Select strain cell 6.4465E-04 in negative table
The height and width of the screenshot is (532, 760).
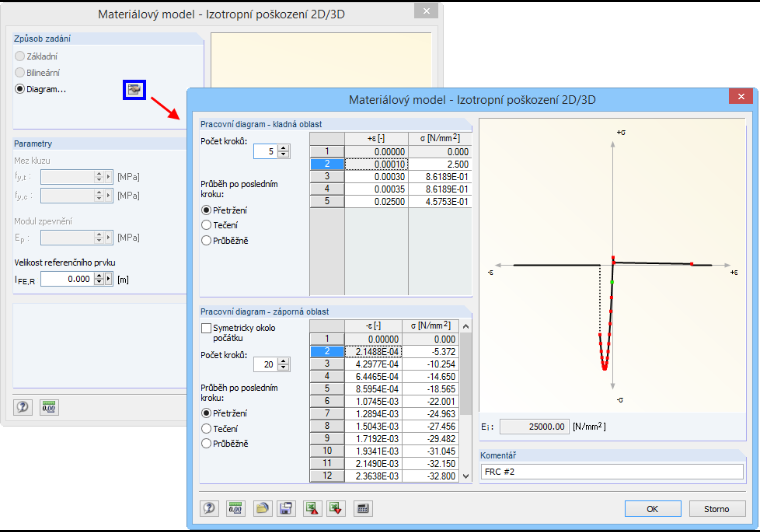pyautogui.click(x=373, y=376)
